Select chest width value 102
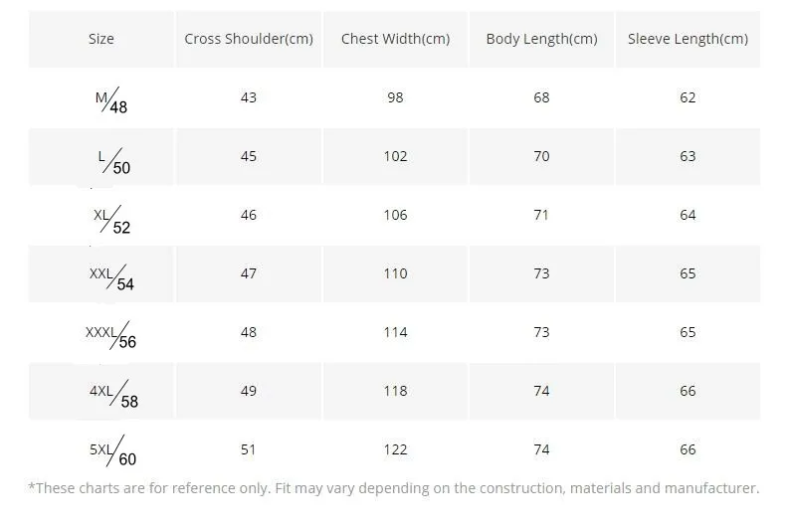Image resolution: width=788 pixels, height=532 pixels. (396, 156)
